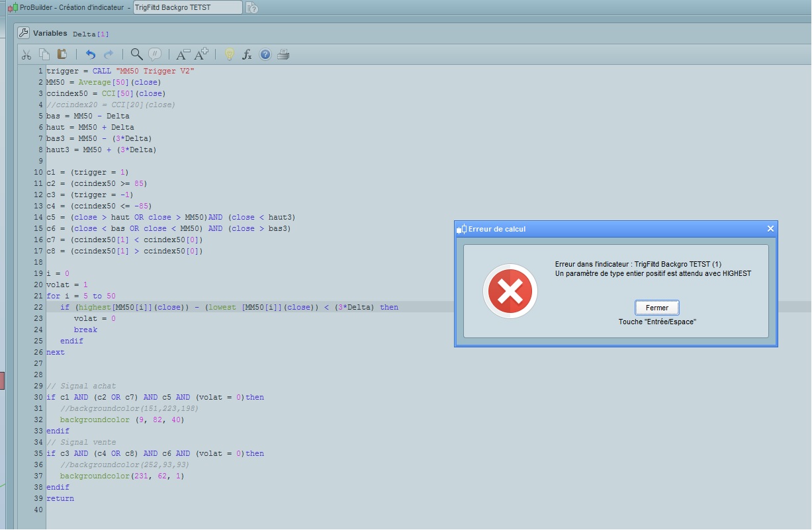Click 'backgroundcolor(231, 62, 1)' line

click(122, 476)
